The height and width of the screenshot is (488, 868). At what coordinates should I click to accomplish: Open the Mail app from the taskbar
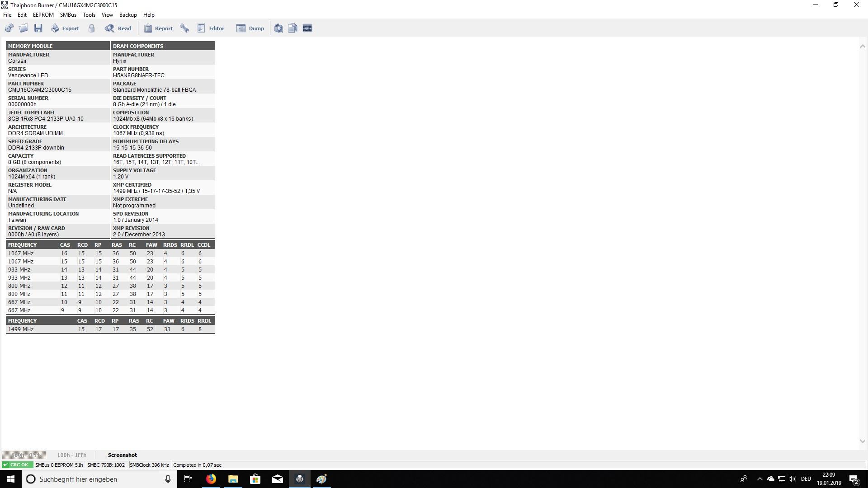[x=278, y=479]
